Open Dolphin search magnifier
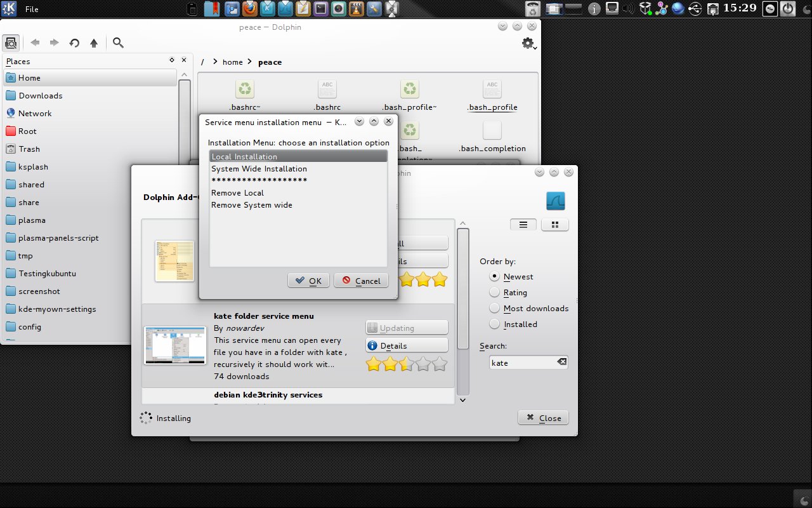 [118, 43]
